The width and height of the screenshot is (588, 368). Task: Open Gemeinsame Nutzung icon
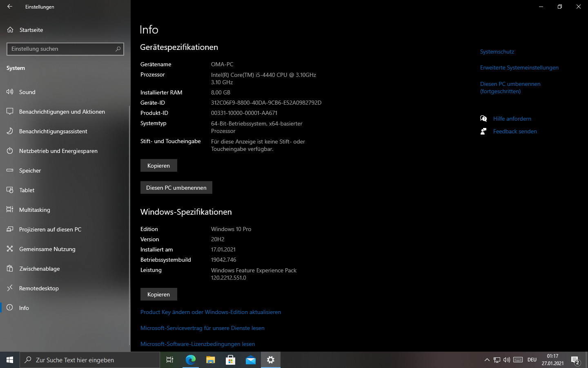(x=10, y=249)
